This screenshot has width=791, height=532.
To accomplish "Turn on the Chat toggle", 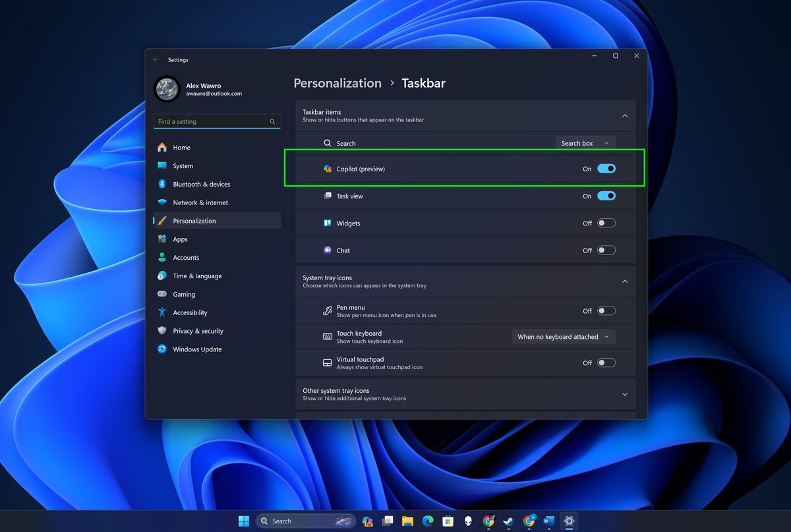I will [605, 250].
